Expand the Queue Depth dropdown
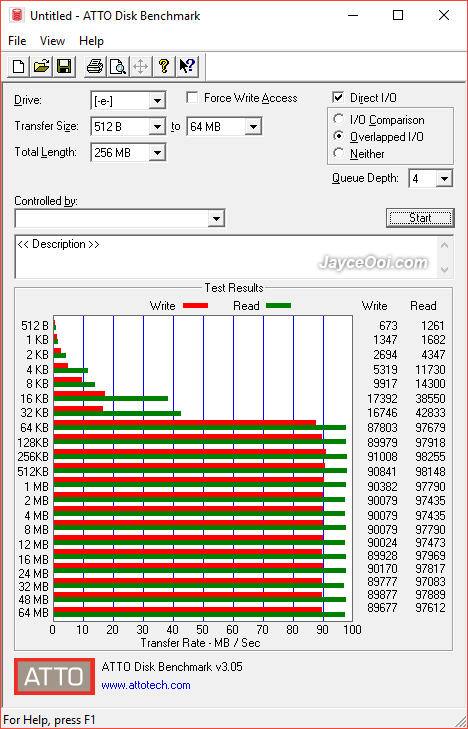 click(444, 179)
